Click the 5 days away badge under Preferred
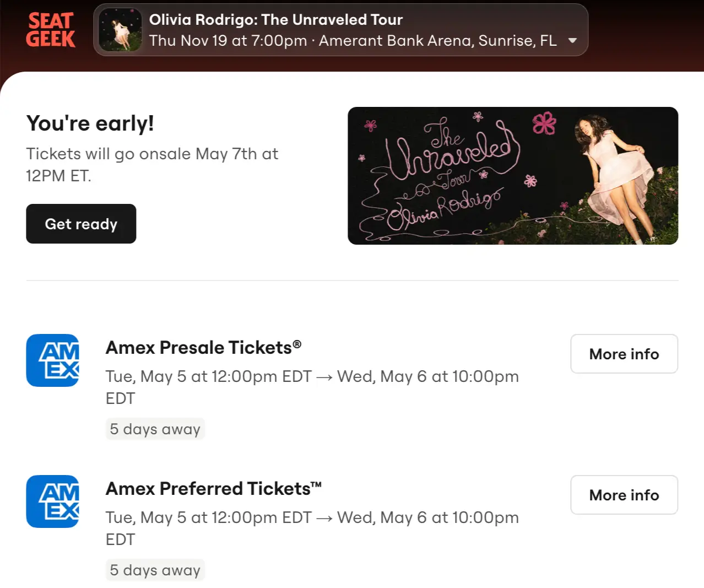This screenshot has height=588, width=704. (x=155, y=570)
